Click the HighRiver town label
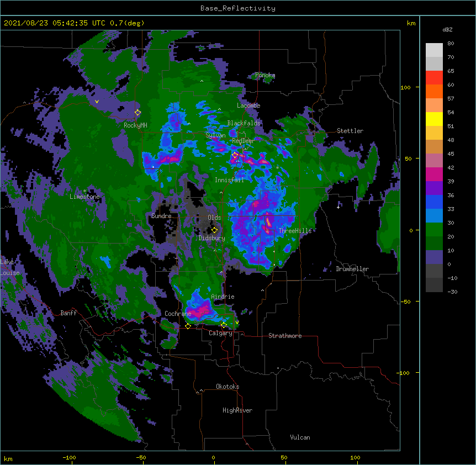The width and height of the screenshot is (476, 465). coord(237,410)
